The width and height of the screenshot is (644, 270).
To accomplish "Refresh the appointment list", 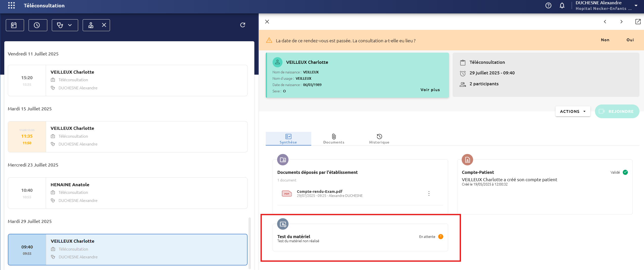I will (242, 25).
